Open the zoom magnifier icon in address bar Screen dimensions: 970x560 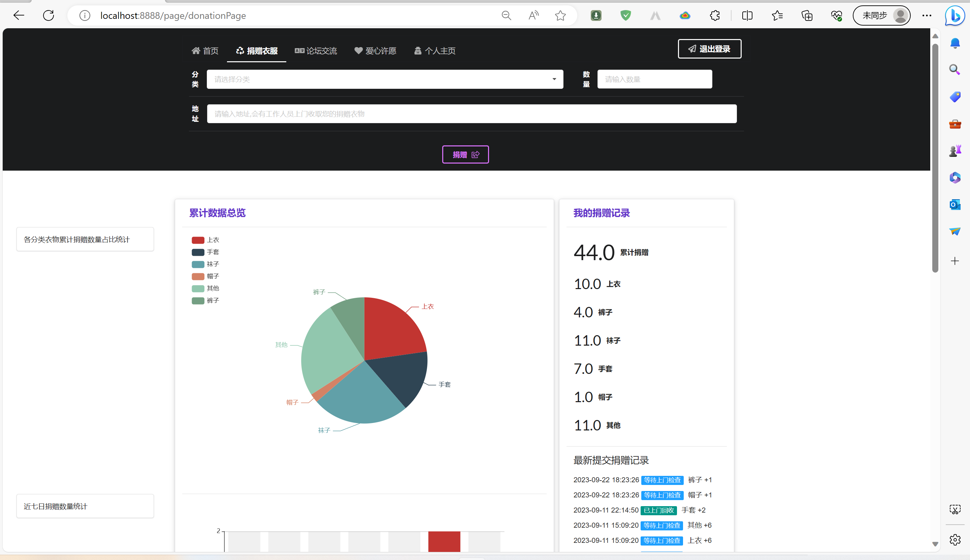[506, 15]
